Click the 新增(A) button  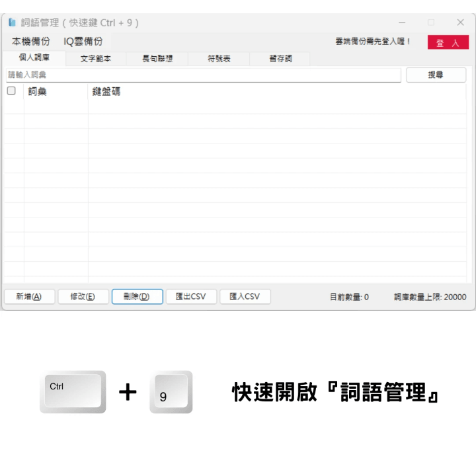point(29,297)
